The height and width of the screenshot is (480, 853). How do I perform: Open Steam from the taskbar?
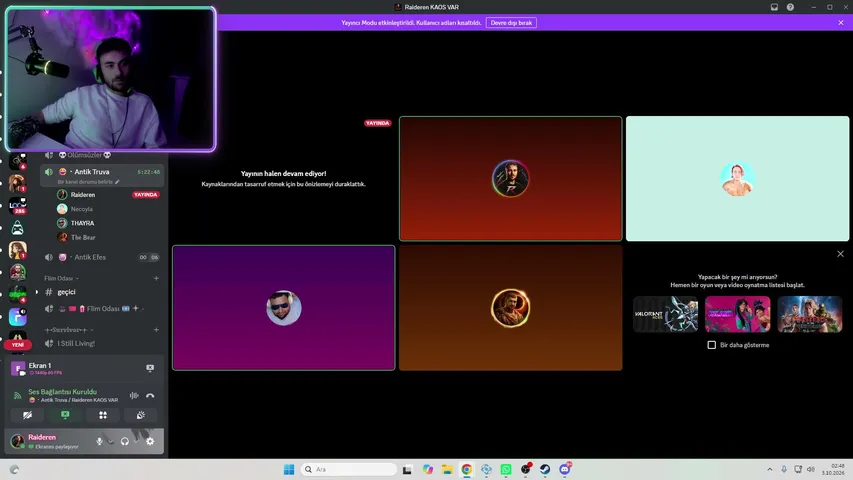(x=545, y=469)
